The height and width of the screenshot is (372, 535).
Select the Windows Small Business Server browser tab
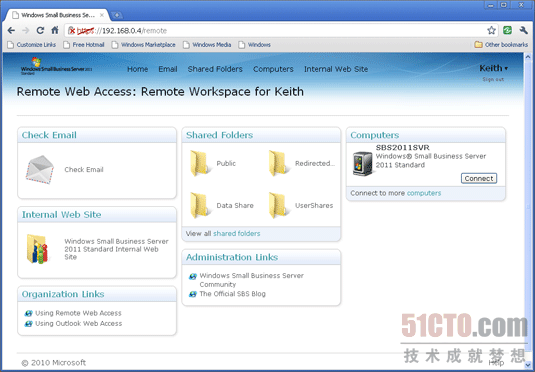click(x=58, y=15)
